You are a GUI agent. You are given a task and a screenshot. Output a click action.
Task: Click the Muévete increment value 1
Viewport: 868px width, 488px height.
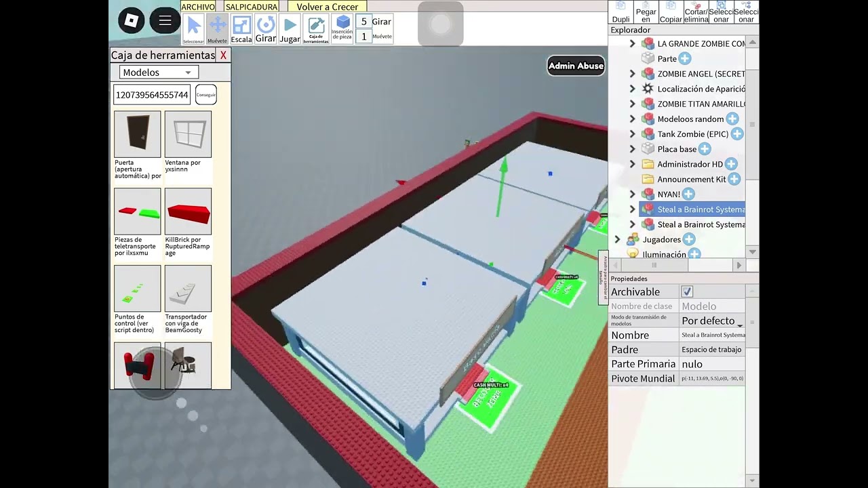[x=364, y=37]
